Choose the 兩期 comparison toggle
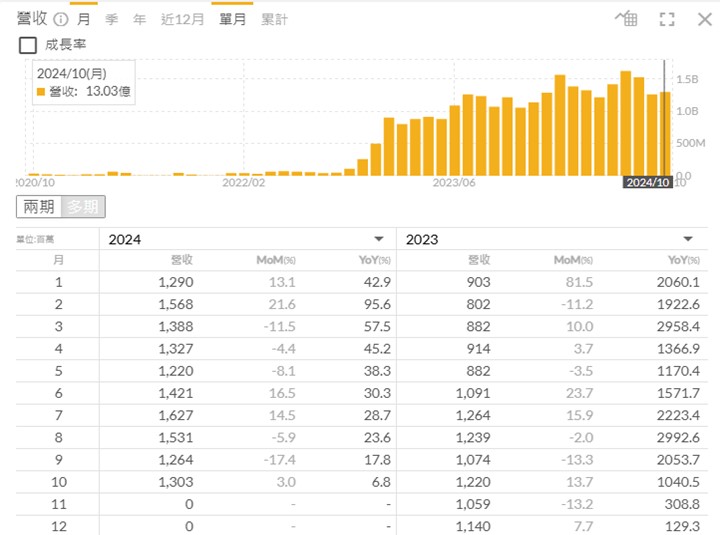 [x=39, y=207]
